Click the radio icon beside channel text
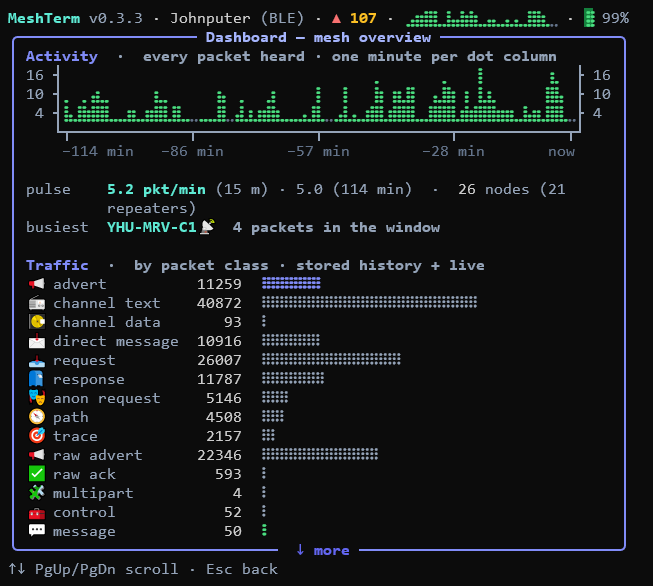The height and width of the screenshot is (586, 653). [37, 303]
